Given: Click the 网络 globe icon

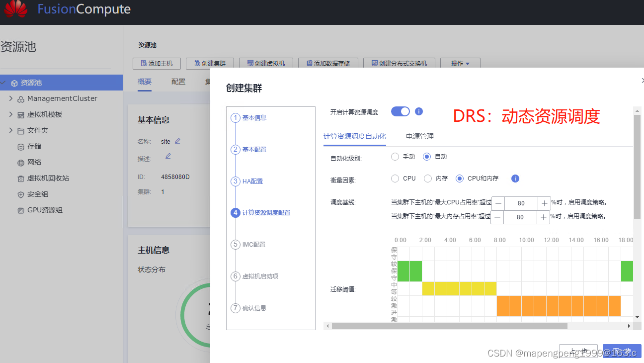Looking at the screenshot, I should [x=21, y=163].
